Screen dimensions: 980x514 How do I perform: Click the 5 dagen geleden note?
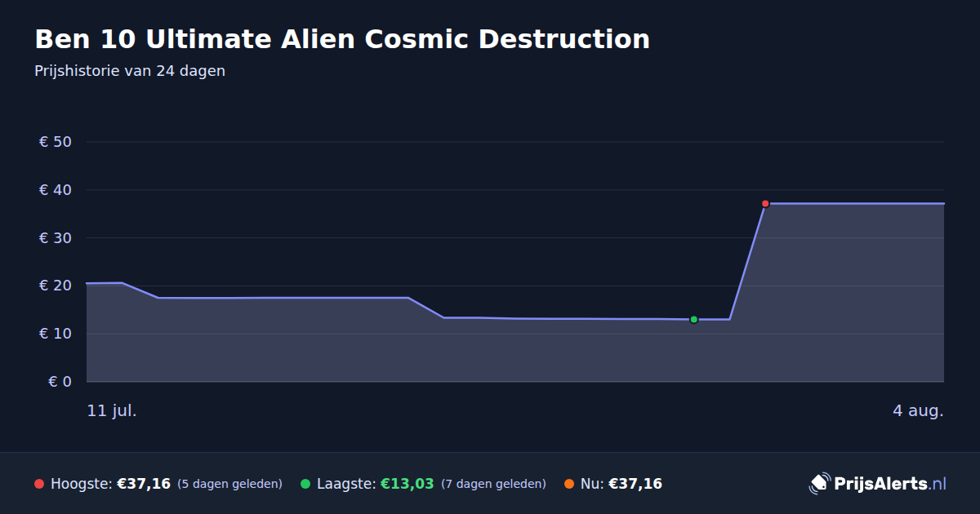click(x=229, y=484)
